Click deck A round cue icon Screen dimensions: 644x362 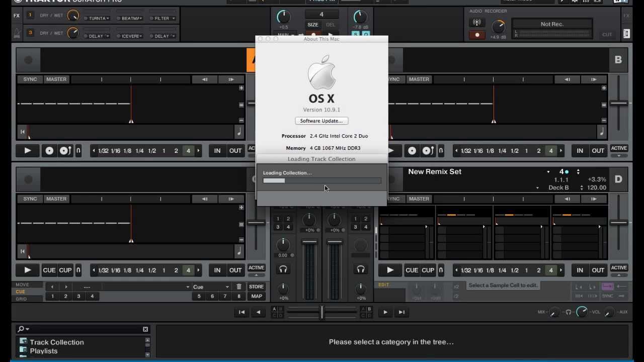coord(49,150)
